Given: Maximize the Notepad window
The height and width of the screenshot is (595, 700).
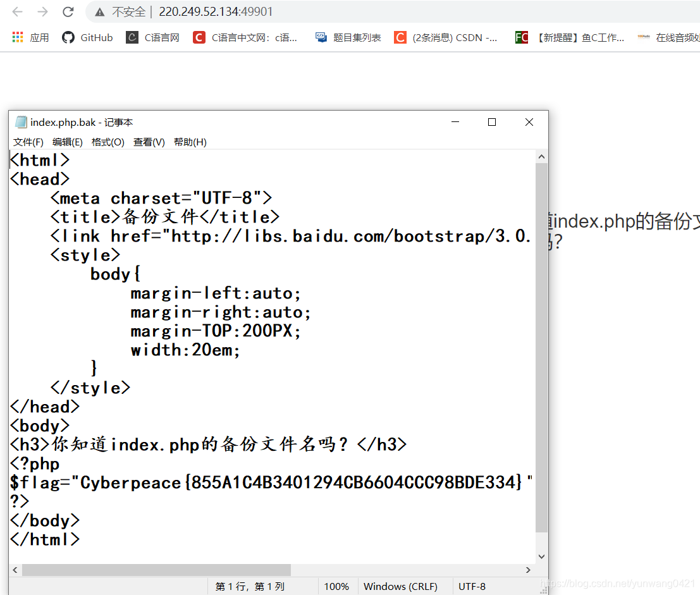Looking at the screenshot, I should 492,122.
